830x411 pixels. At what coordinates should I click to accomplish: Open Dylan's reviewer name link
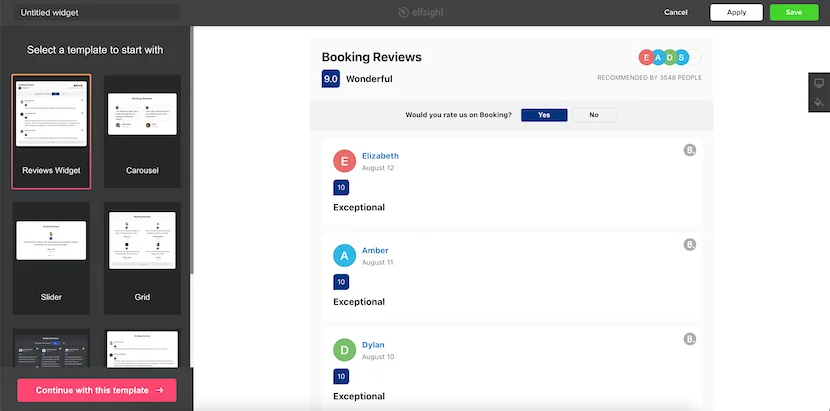click(x=373, y=345)
